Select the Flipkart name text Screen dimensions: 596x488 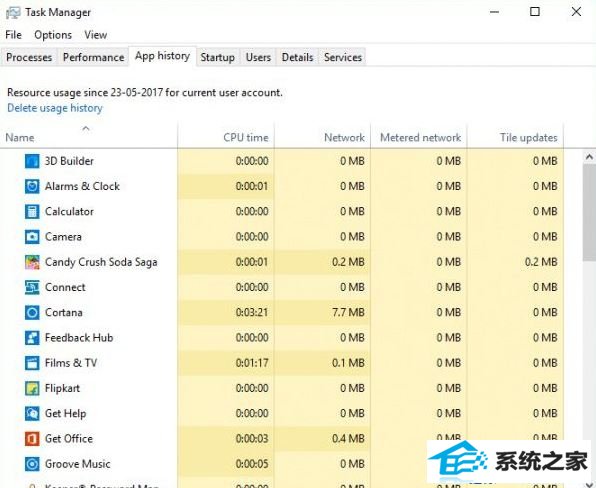pos(62,388)
